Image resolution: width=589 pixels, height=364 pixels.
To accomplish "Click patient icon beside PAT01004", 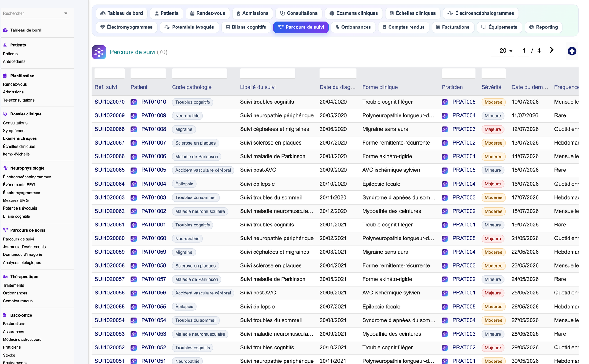I will 133,184.
